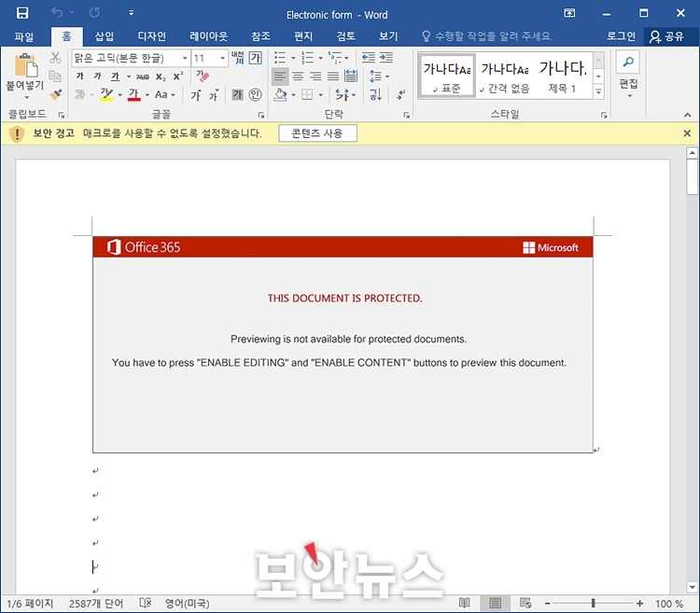
Task: Apply yellow text highlight color
Action: coord(106,94)
